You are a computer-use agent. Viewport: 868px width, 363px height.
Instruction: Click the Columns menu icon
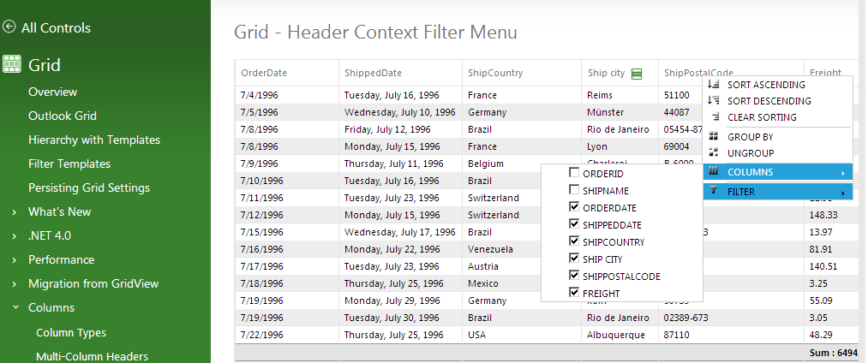(714, 172)
